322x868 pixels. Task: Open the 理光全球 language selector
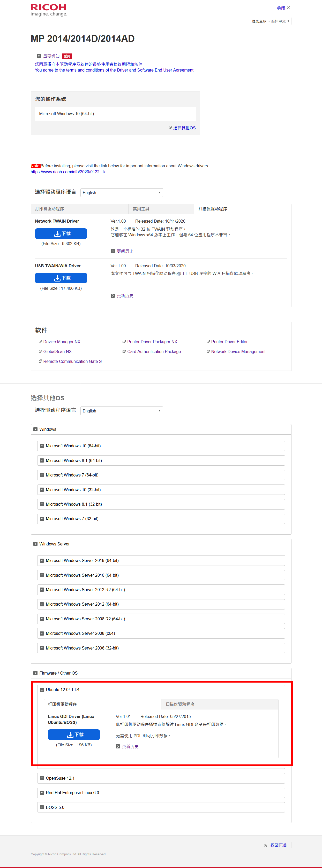(271, 21)
